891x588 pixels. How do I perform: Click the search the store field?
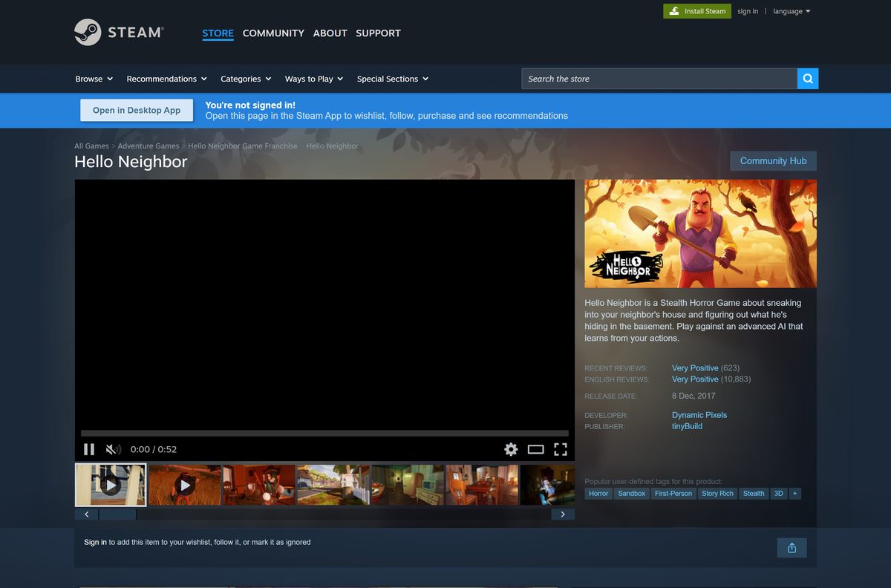[659, 79]
